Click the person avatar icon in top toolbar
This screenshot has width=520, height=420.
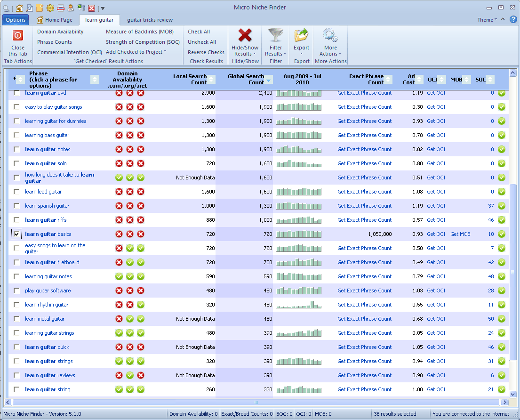point(71,8)
